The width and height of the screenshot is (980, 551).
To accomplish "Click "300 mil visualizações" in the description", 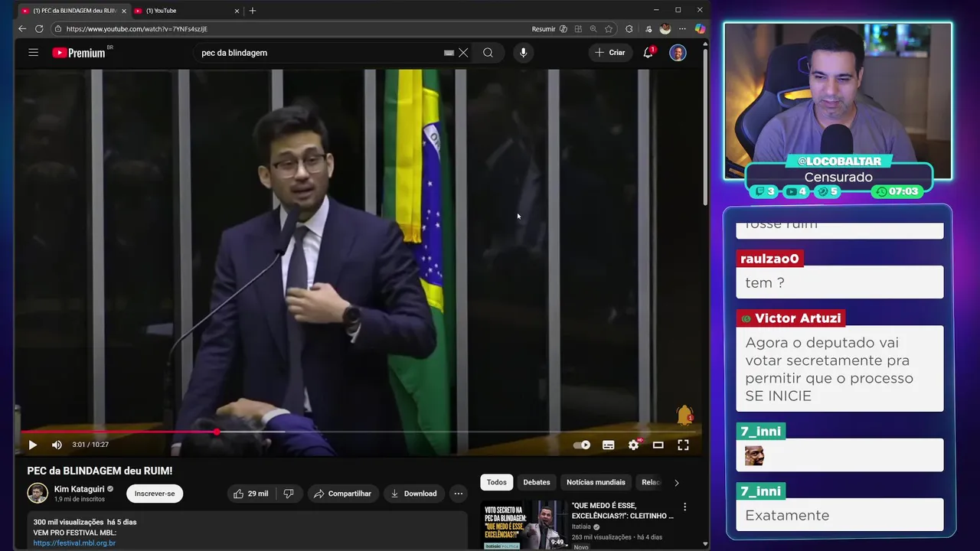I will (x=68, y=522).
